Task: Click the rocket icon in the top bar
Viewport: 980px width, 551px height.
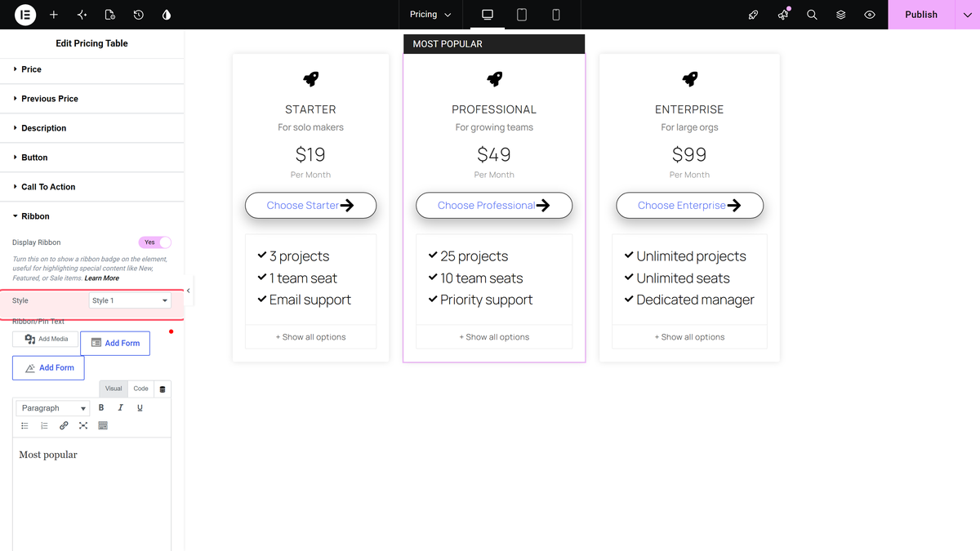Action: [754, 15]
